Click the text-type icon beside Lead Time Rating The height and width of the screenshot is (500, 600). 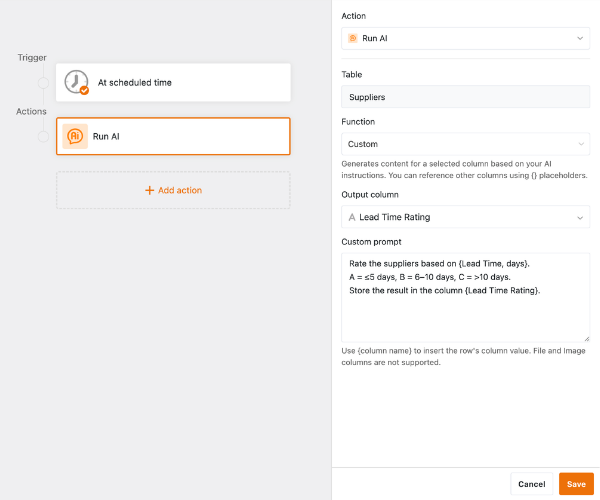coord(352,217)
